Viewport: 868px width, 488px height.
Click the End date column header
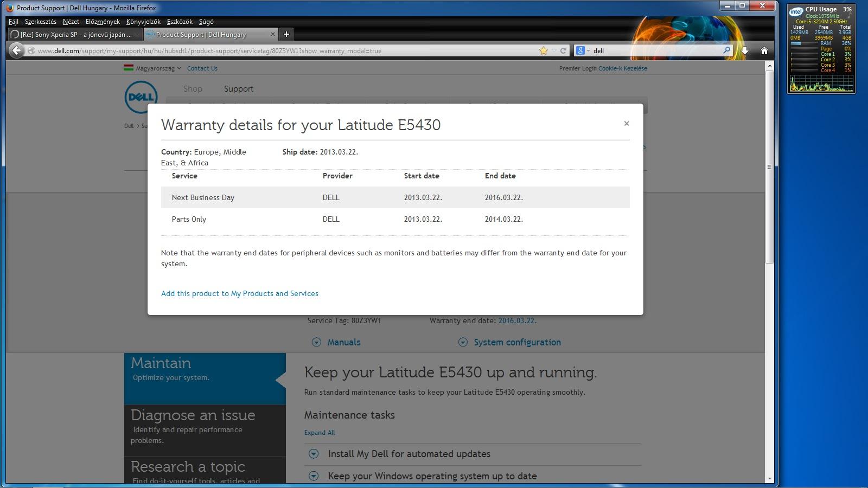[500, 176]
